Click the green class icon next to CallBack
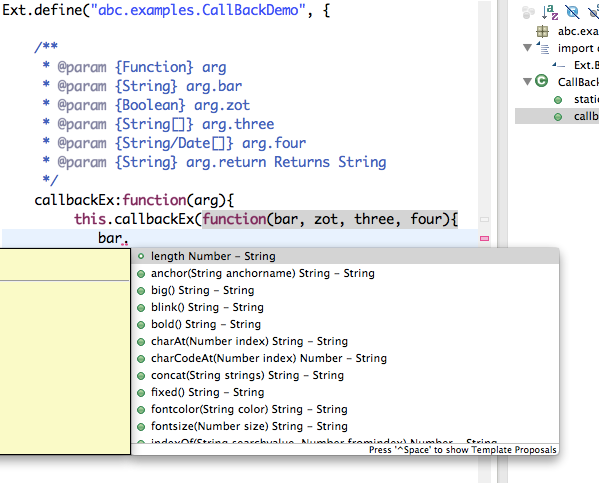 pyautogui.click(x=541, y=81)
